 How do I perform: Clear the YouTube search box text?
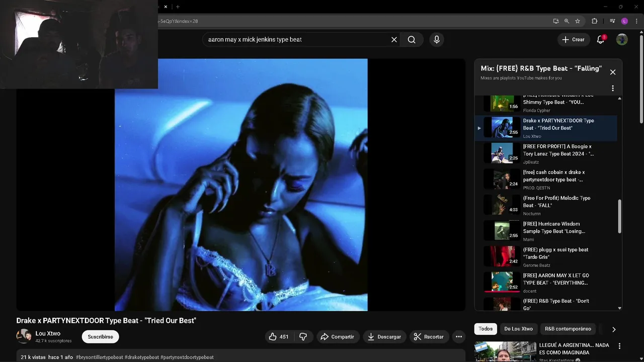394,39
